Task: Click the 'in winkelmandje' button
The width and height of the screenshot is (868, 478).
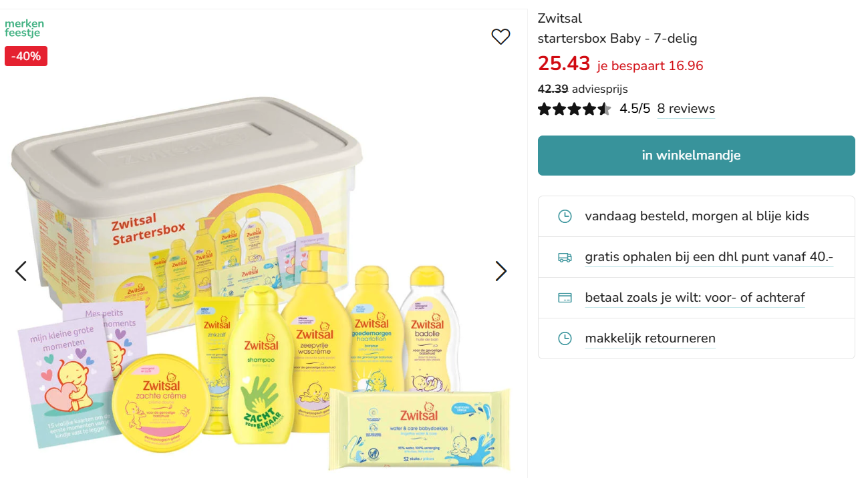Action: click(696, 155)
